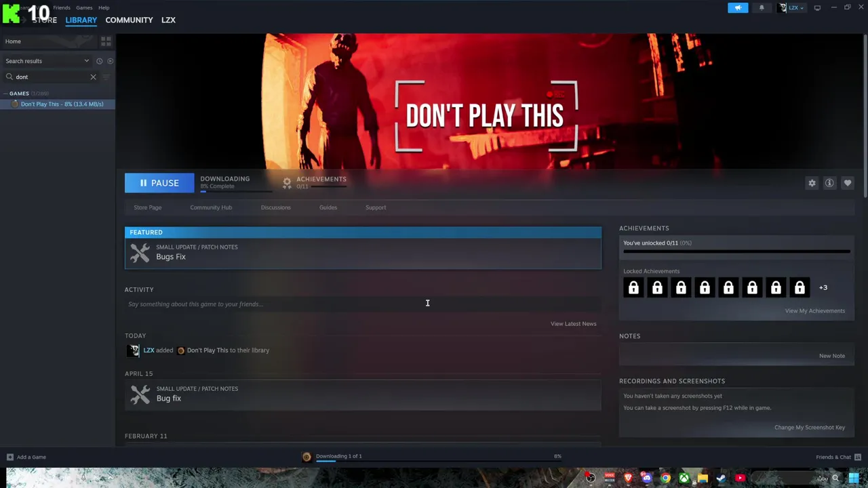Open the Guides link

tap(328, 207)
